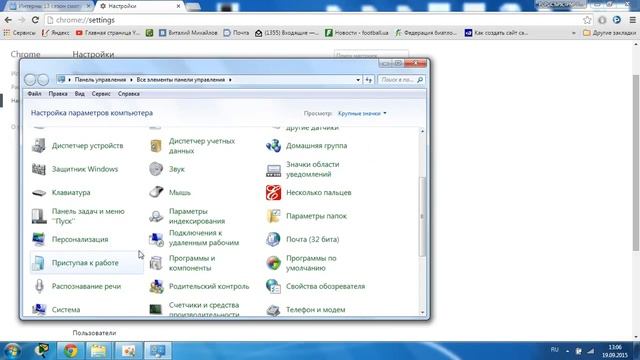The image size is (640, 360).
Task: Open notification area icons item (Значки области уведомлений)
Action: click(273, 170)
